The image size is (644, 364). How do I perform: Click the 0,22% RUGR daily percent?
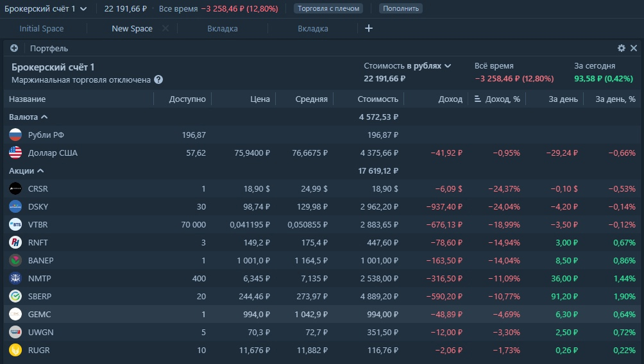point(624,350)
